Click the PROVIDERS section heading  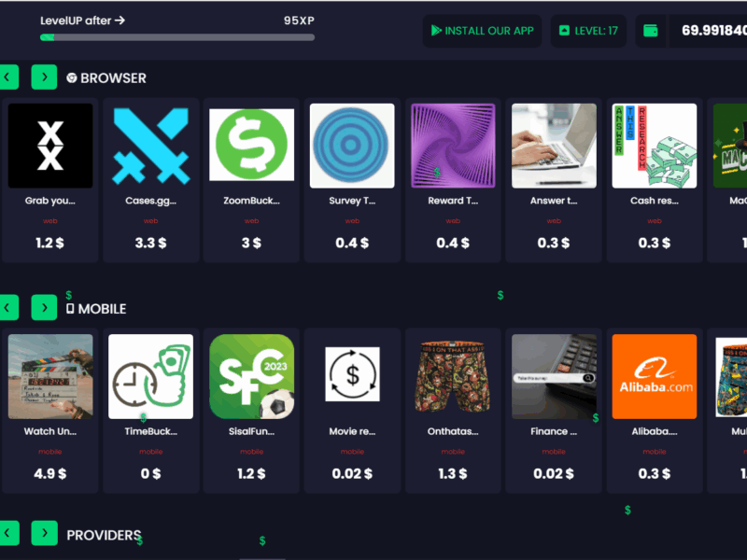click(x=104, y=535)
